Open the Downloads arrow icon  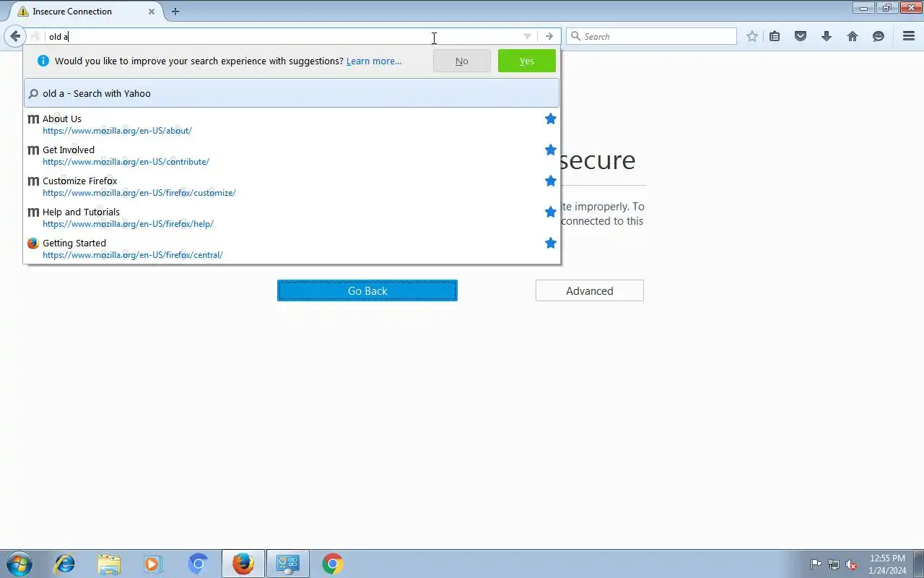click(827, 36)
